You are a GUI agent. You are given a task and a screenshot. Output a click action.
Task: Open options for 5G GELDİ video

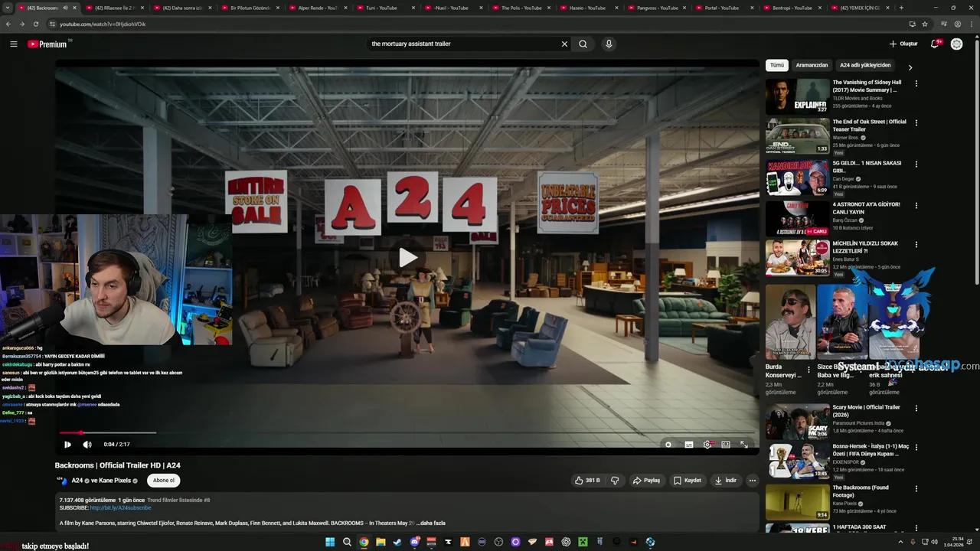(916, 164)
